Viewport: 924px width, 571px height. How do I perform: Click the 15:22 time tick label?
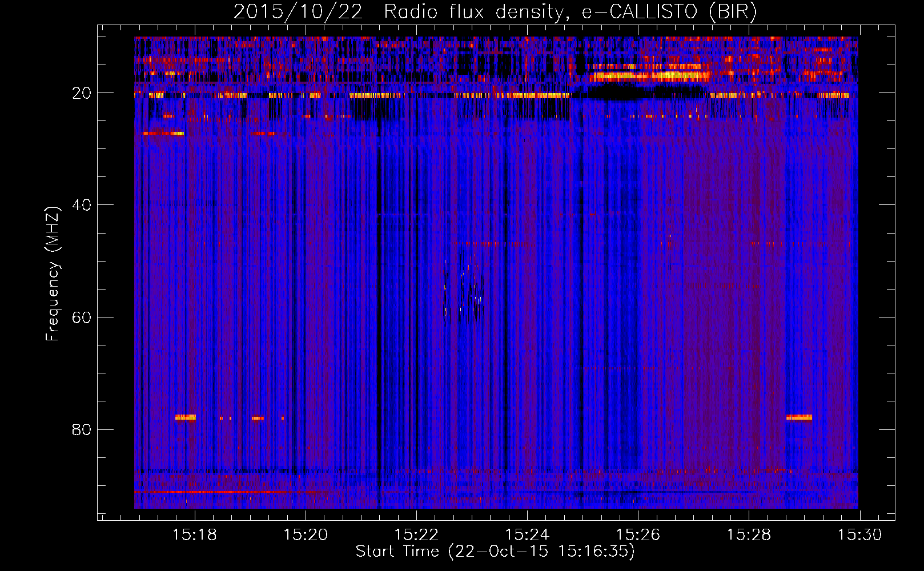point(417,535)
